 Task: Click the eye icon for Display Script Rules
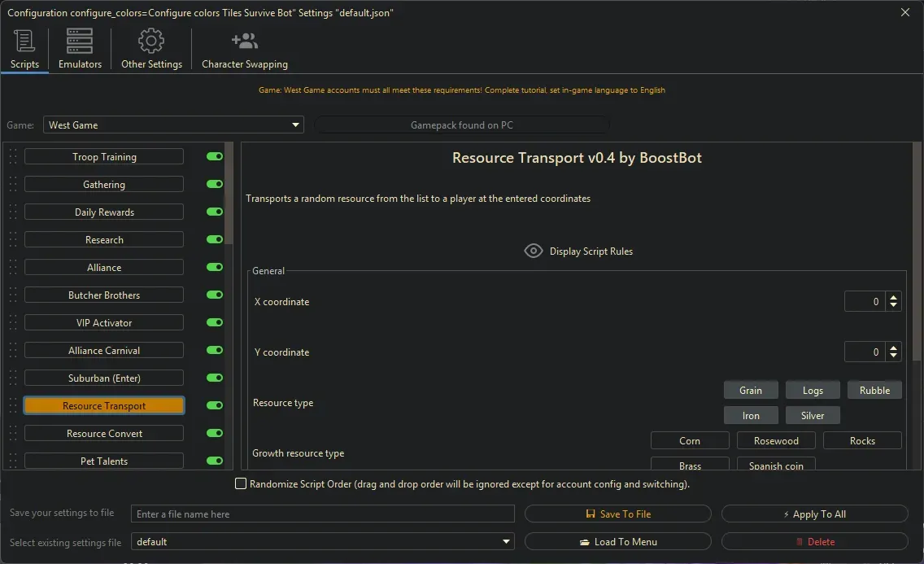coord(533,251)
